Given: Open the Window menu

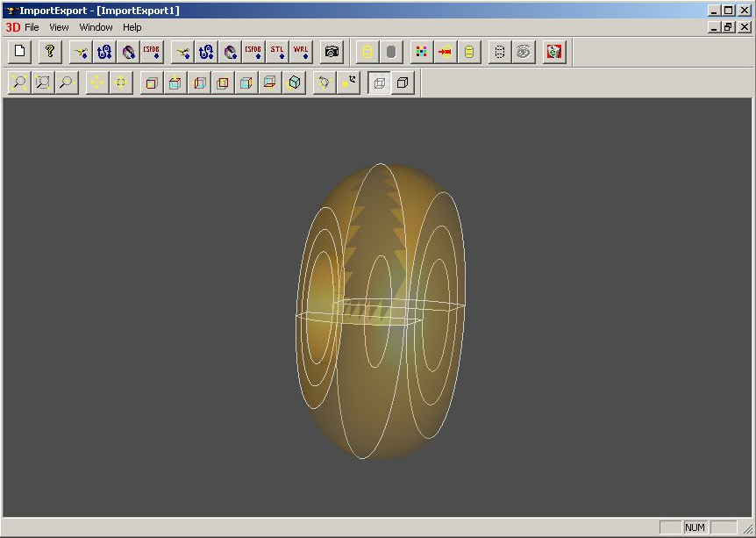Looking at the screenshot, I should point(96,27).
